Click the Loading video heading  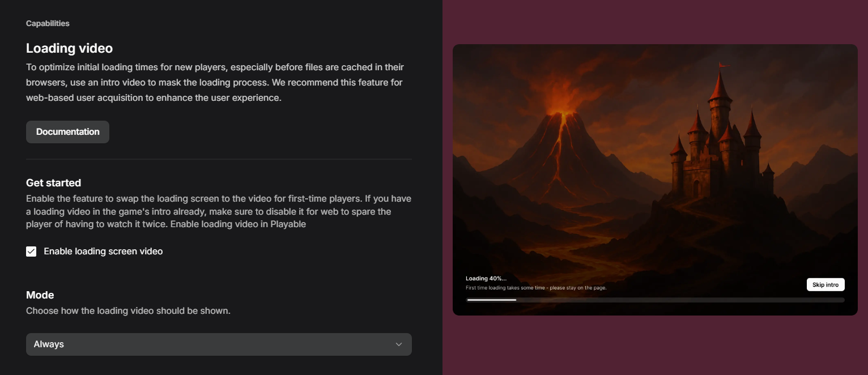pyautogui.click(x=69, y=48)
